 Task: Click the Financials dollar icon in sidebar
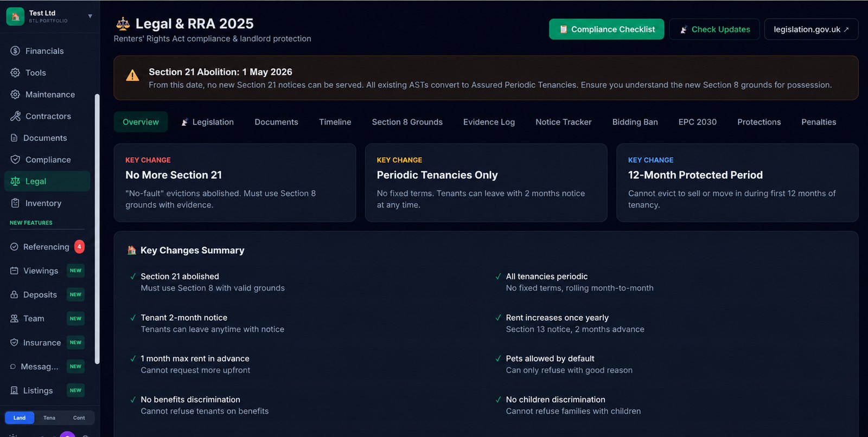click(x=15, y=51)
